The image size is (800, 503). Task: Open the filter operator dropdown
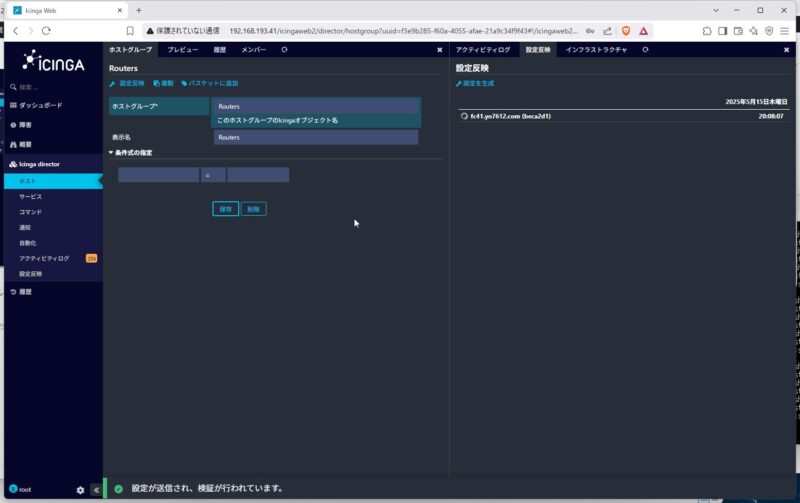[x=213, y=175]
